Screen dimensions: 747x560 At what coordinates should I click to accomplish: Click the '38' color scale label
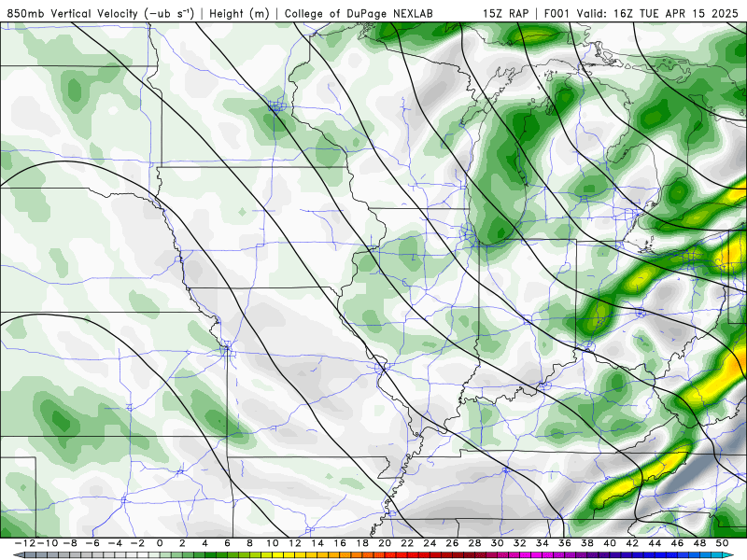(587, 543)
